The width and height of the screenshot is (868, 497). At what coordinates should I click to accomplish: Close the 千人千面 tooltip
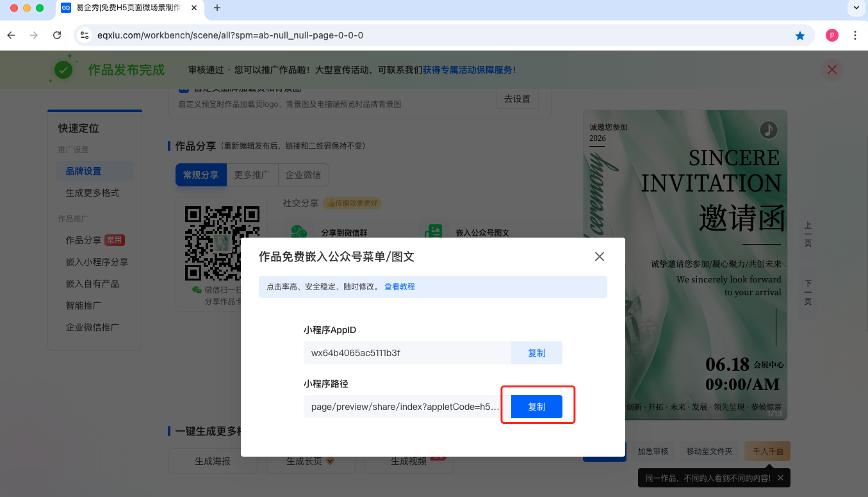click(x=780, y=478)
